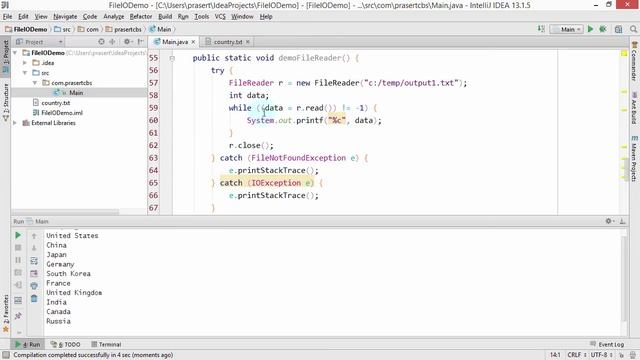Open the Terminal tool window
This screenshot has width=640, height=360.
coord(106,344)
